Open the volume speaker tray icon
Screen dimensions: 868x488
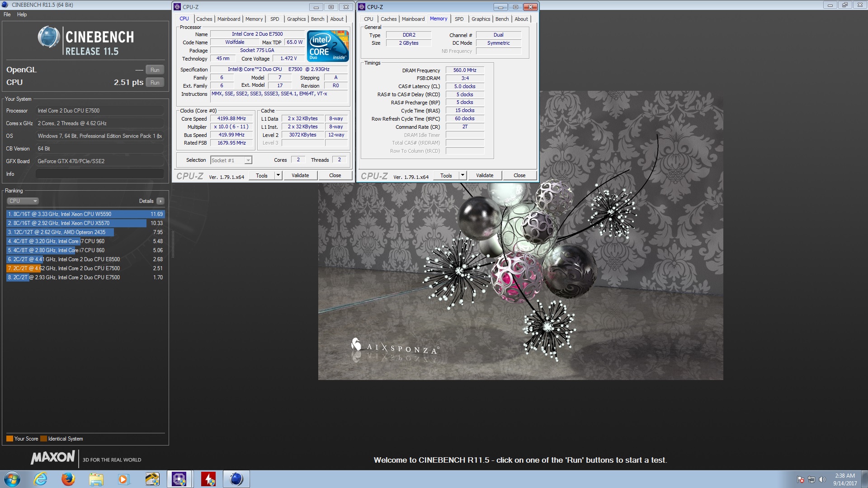(822, 479)
